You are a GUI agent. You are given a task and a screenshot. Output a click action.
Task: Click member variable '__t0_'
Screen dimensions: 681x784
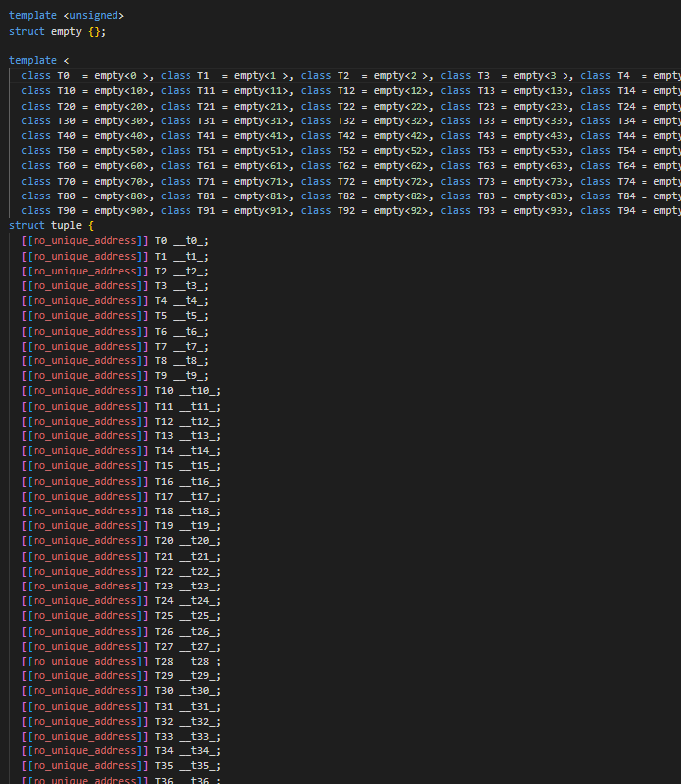click(x=188, y=241)
